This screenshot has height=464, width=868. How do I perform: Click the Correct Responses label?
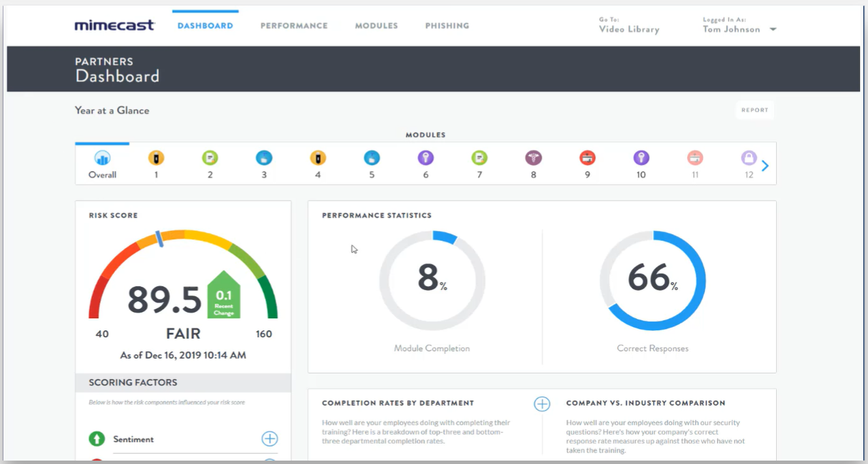(652, 348)
